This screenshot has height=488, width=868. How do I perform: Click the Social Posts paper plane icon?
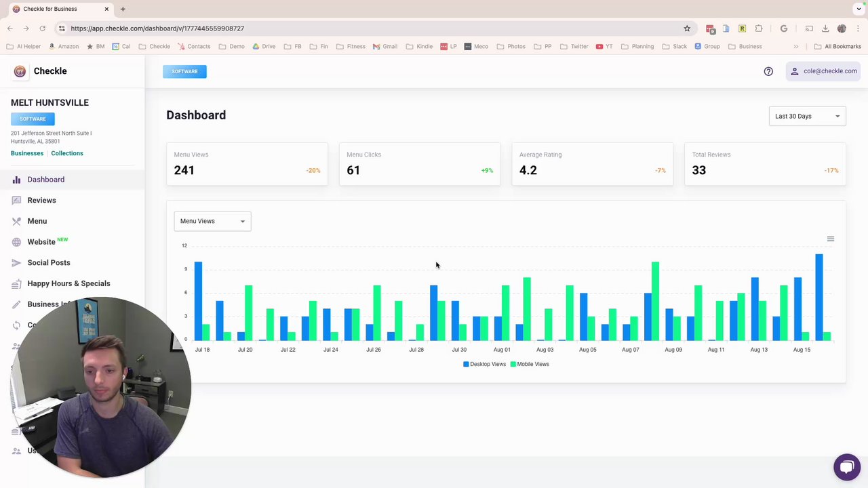[16, 262]
